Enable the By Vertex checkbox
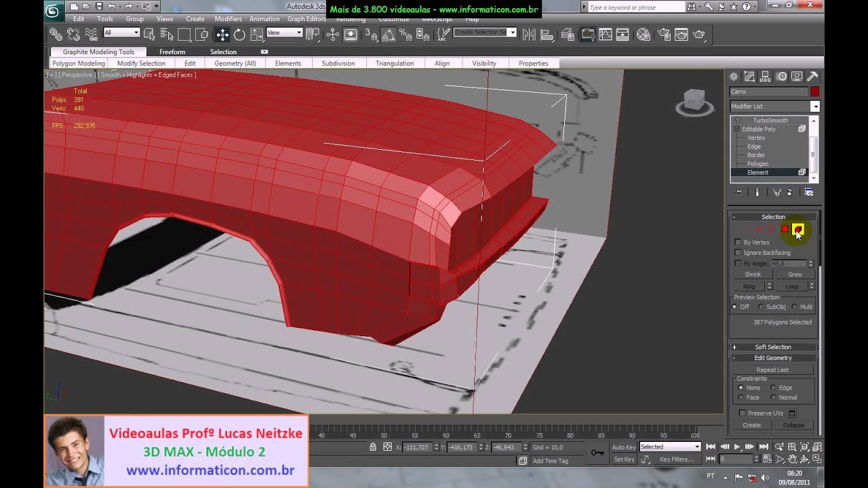The image size is (868, 488). click(738, 242)
